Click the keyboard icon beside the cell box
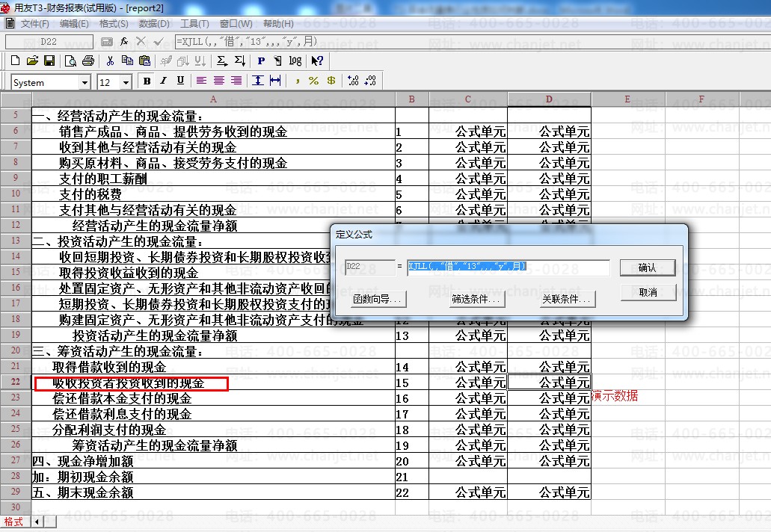Image resolution: width=771 pixels, height=532 pixels. click(x=107, y=42)
